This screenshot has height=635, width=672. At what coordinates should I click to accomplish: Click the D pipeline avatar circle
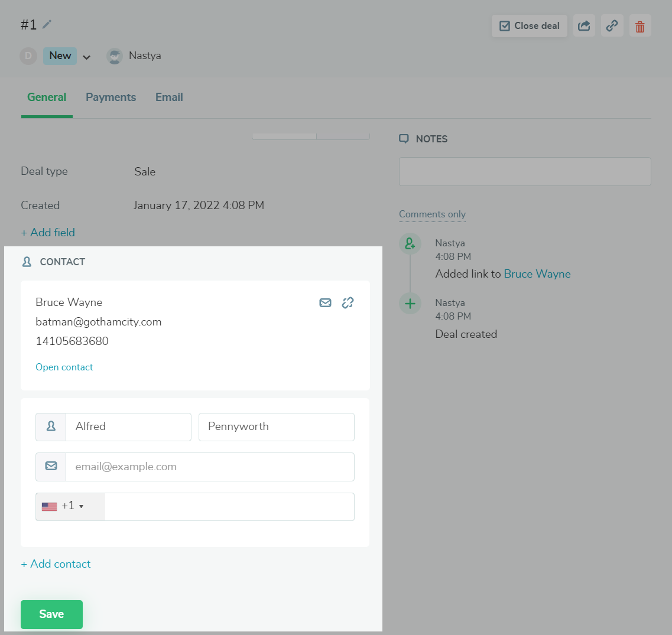pos(28,56)
